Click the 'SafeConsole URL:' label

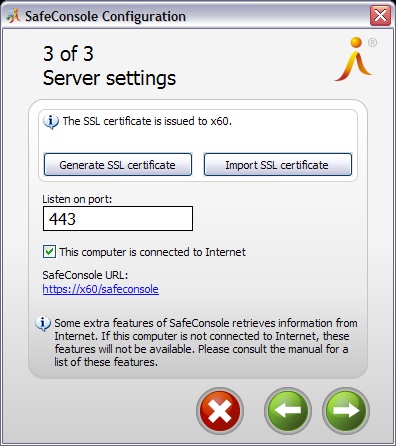click(85, 275)
